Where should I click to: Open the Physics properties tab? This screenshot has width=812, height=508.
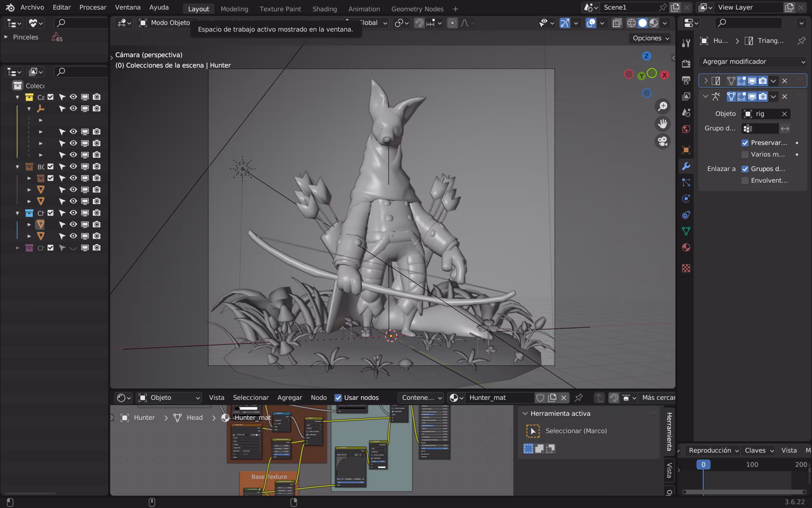point(686,199)
